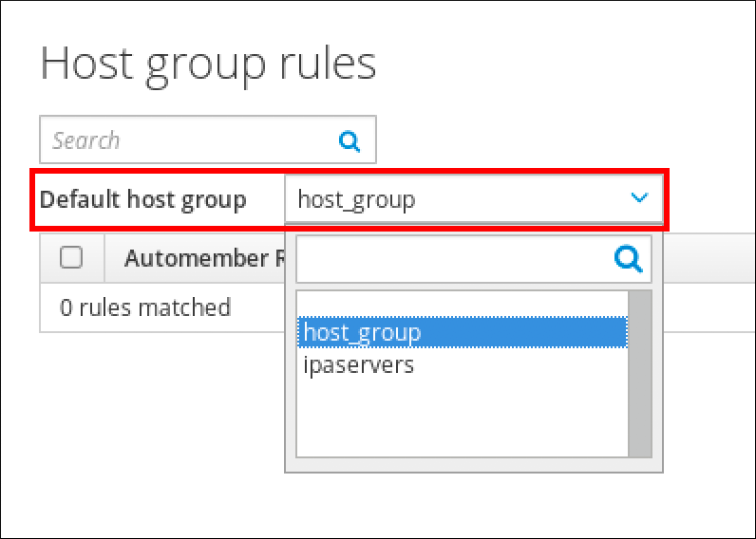Click the 'Default host group' label text
Screen dimensions: 756x539
[x=143, y=200]
